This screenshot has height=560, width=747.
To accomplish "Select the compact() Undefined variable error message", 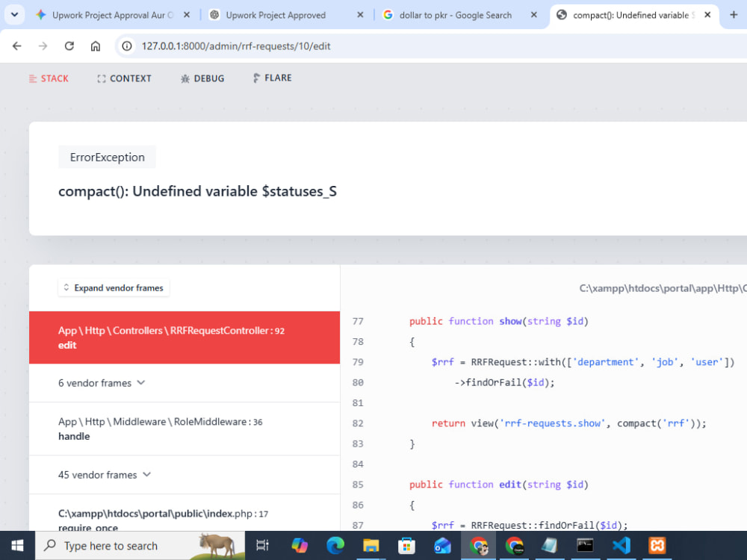I will click(197, 191).
